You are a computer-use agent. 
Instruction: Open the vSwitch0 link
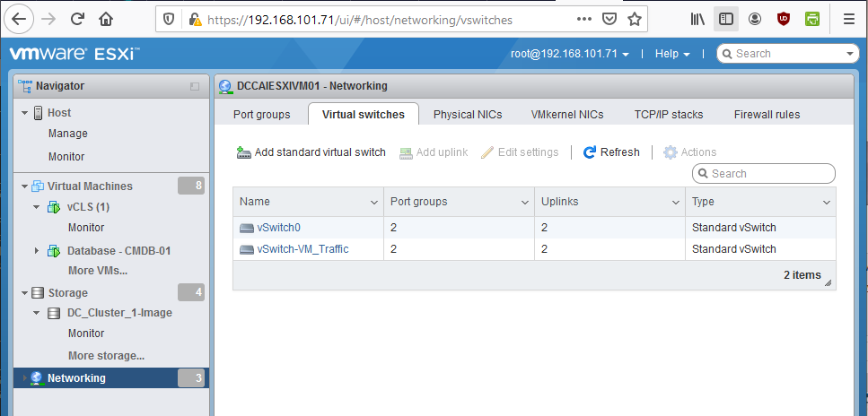(279, 228)
